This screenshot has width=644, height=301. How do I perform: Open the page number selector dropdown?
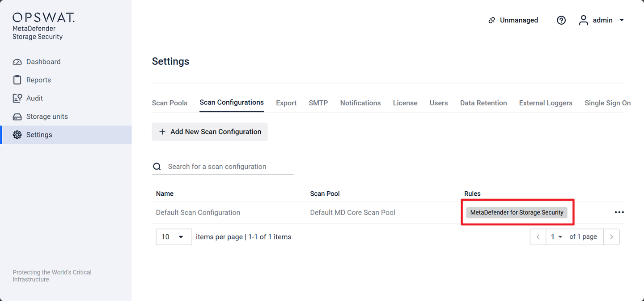point(556,237)
